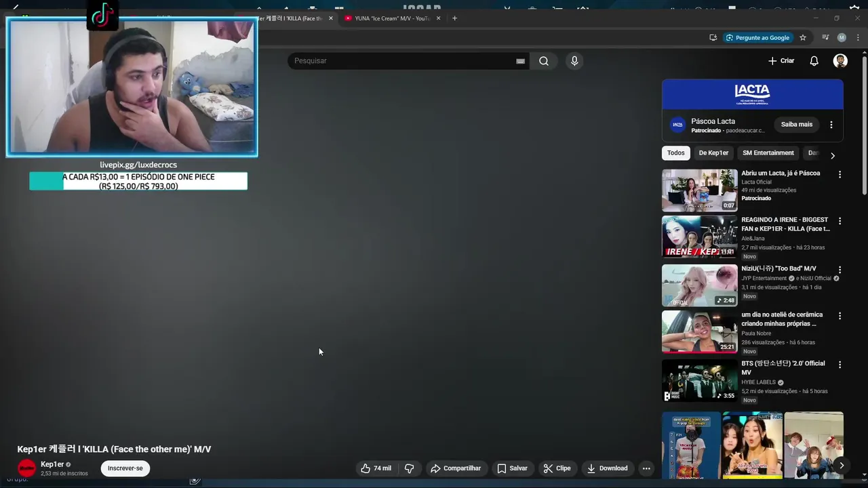Open the Chrome profile avatar M
868x488 pixels.
[x=842, y=38]
